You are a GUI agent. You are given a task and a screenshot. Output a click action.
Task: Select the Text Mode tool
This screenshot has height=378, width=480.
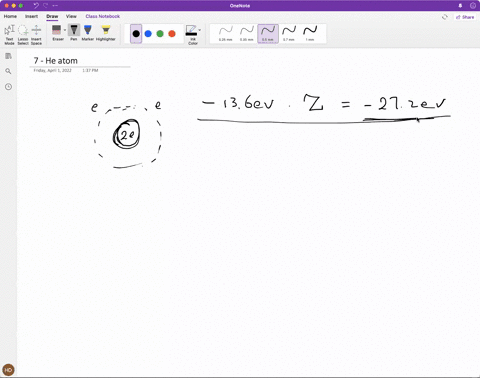click(x=9, y=35)
